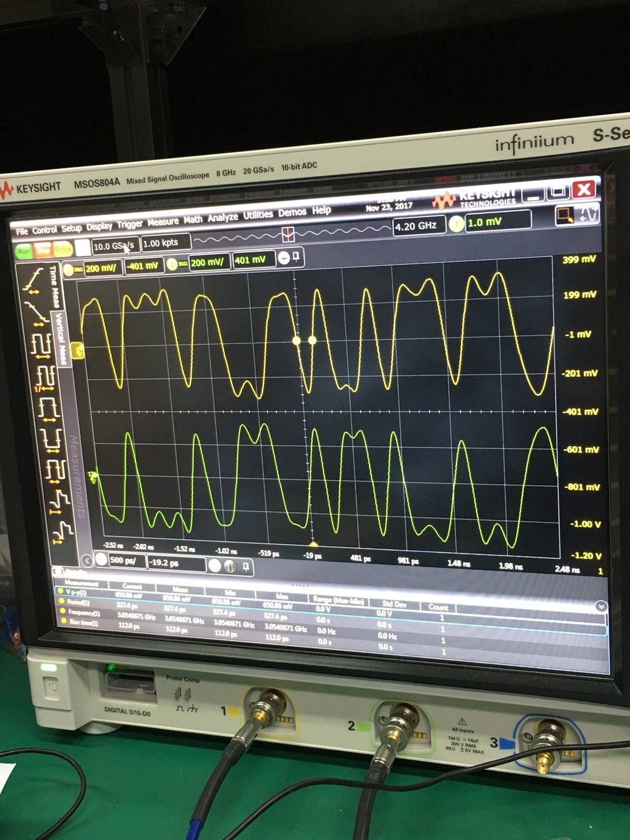
Task: Click the autoscale waveform icon at top right
Action: (x=589, y=214)
